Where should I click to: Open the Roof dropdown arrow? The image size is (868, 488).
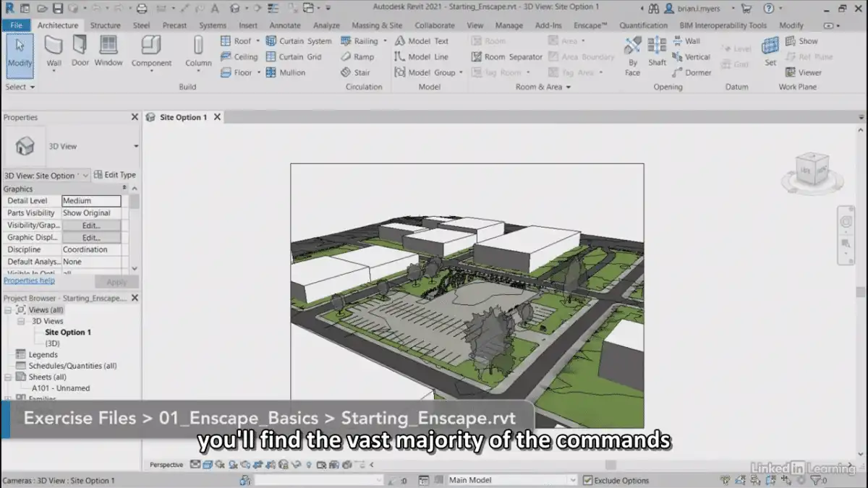[258, 41]
